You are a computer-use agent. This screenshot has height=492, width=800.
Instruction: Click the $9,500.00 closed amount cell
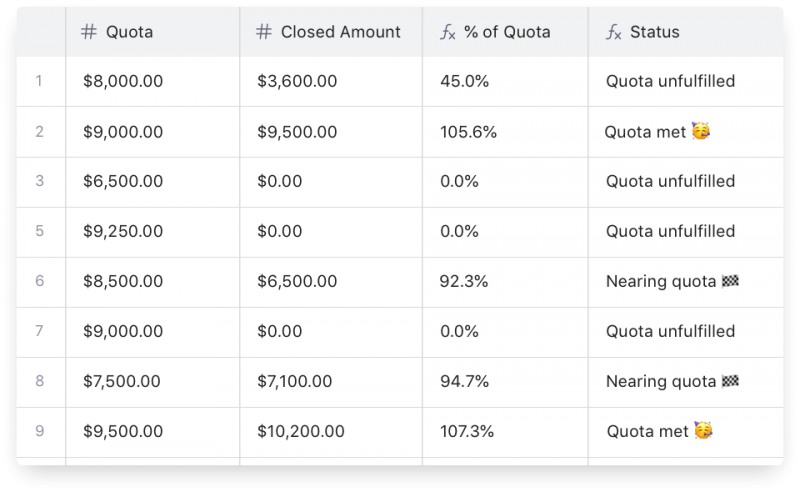tap(297, 131)
